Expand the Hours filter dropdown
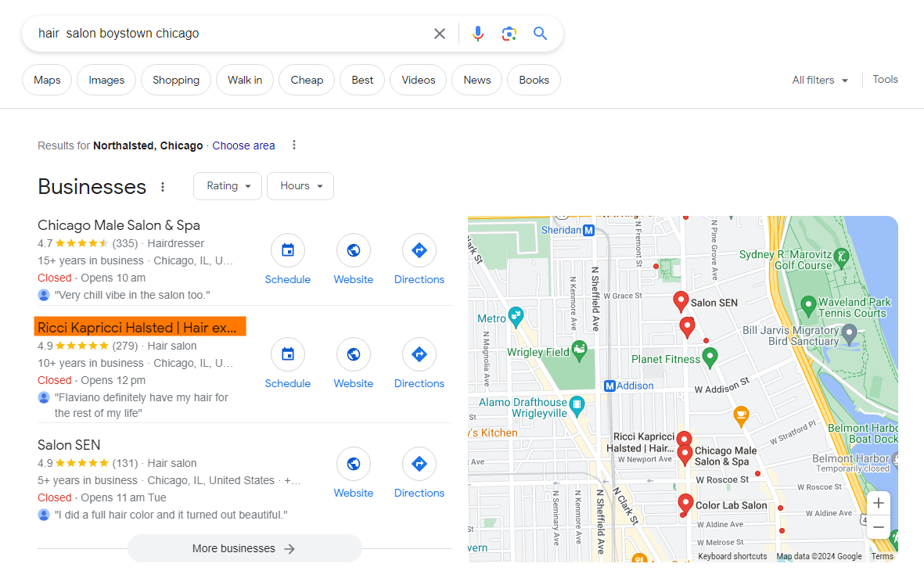 coord(300,186)
